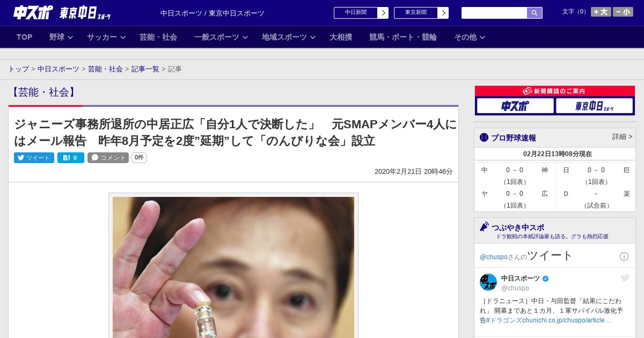This screenshot has width=644, height=338.
Task: Expand the サッカー dropdown chevron
Action: pyautogui.click(x=123, y=37)
